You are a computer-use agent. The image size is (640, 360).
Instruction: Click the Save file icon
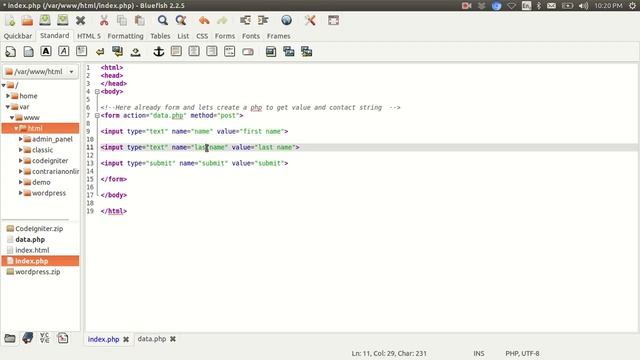pyautogui.click(x=45, y=20)
